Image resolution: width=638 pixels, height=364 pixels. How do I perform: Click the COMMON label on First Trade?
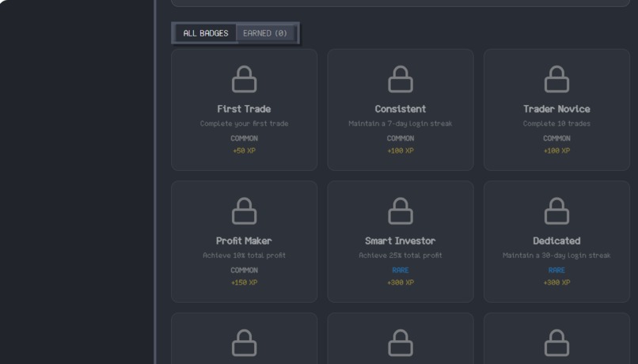tap(244, 138)
